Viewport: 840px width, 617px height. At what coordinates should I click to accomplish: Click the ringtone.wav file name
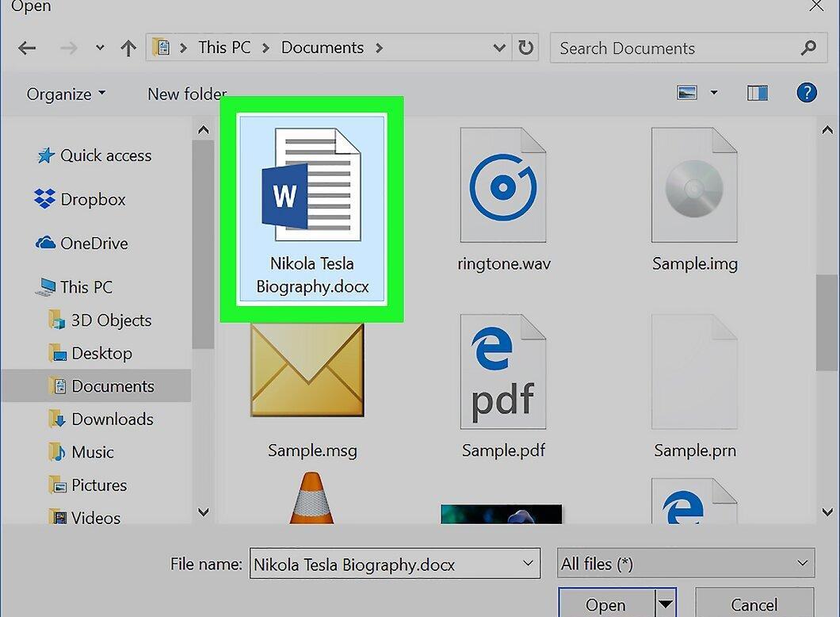point(504,264)
